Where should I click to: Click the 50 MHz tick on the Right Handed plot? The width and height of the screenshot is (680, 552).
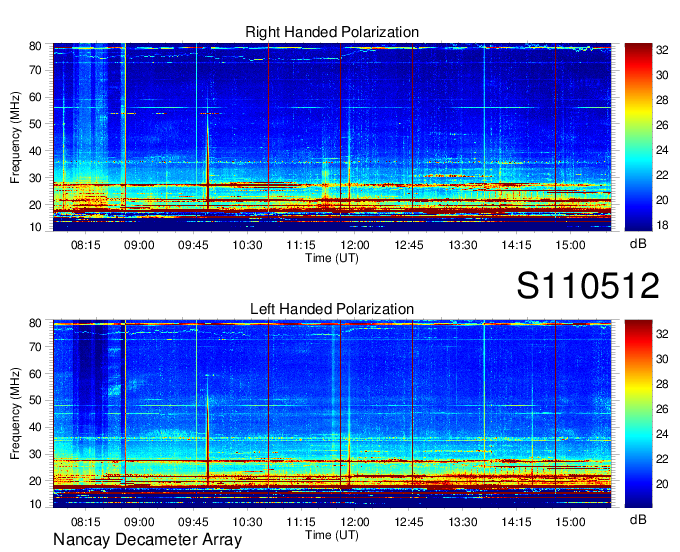click(x=35, y=124)
